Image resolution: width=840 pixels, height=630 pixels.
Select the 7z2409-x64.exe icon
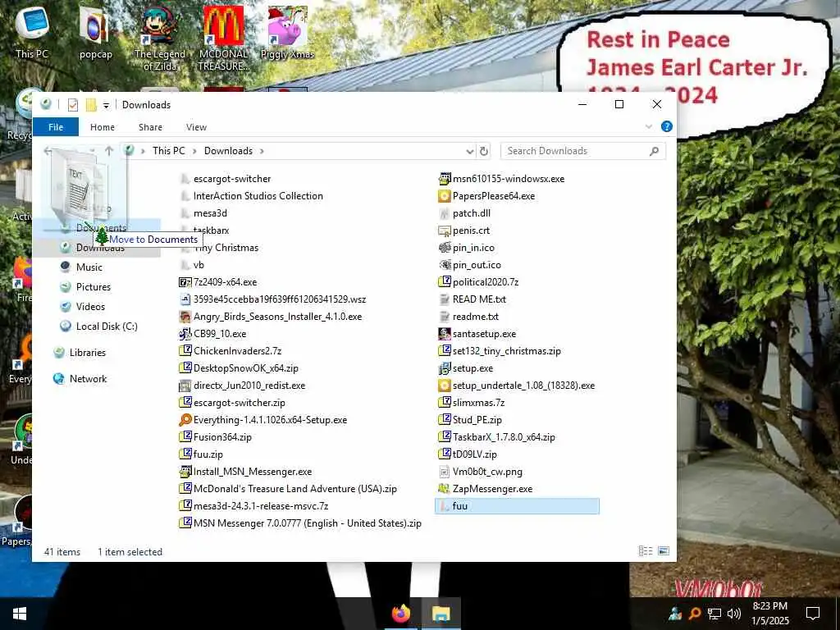185,282
